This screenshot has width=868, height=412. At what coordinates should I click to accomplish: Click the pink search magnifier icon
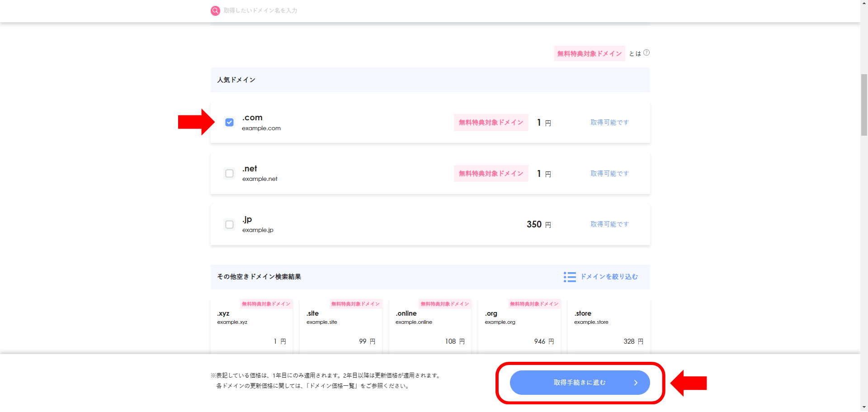coord(215,10)
